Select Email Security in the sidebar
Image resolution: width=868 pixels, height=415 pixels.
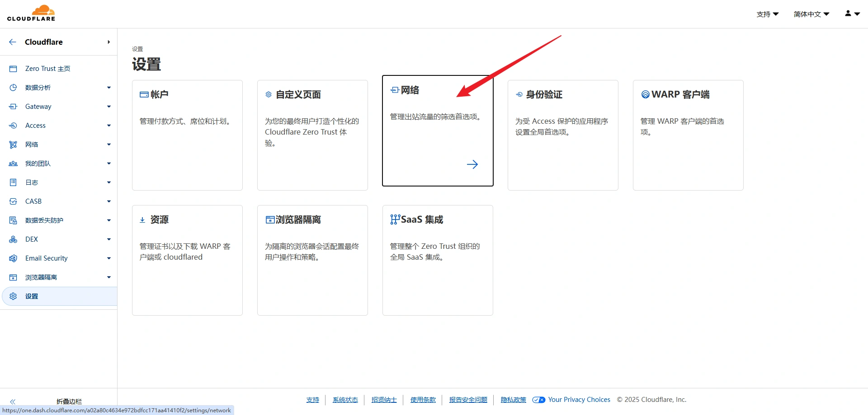click(x=47, y=258)
